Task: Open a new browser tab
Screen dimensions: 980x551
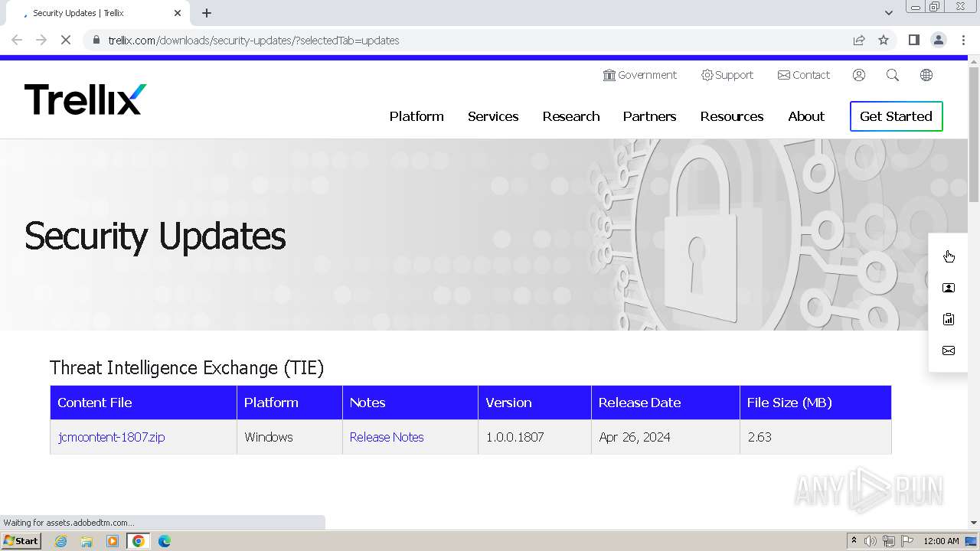Action: pos(207,13)
